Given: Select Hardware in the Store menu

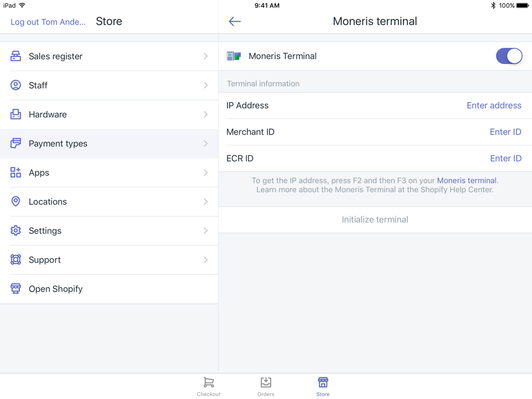Looking at the screenshot, I should click(x=109, y=115).
